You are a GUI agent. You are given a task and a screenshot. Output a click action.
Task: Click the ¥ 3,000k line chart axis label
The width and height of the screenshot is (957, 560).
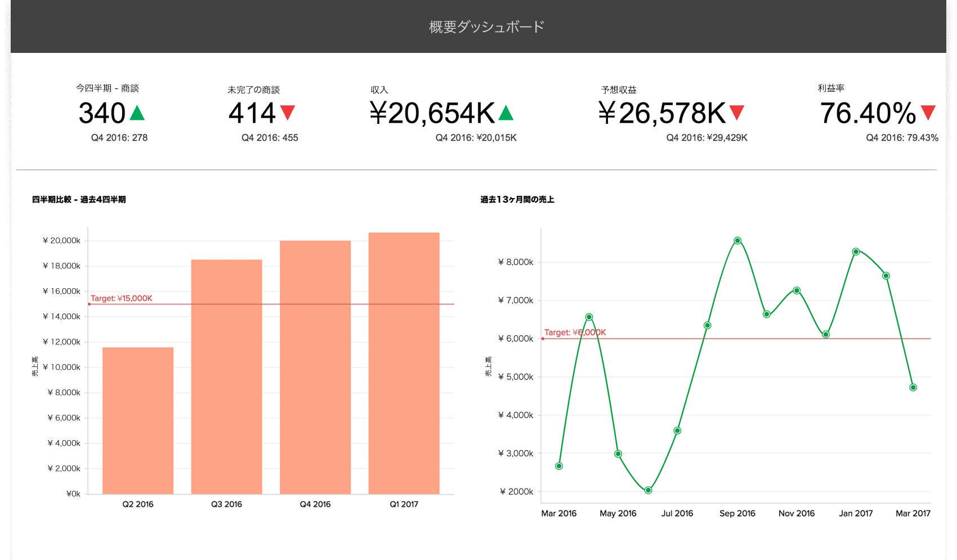[516, 453]
